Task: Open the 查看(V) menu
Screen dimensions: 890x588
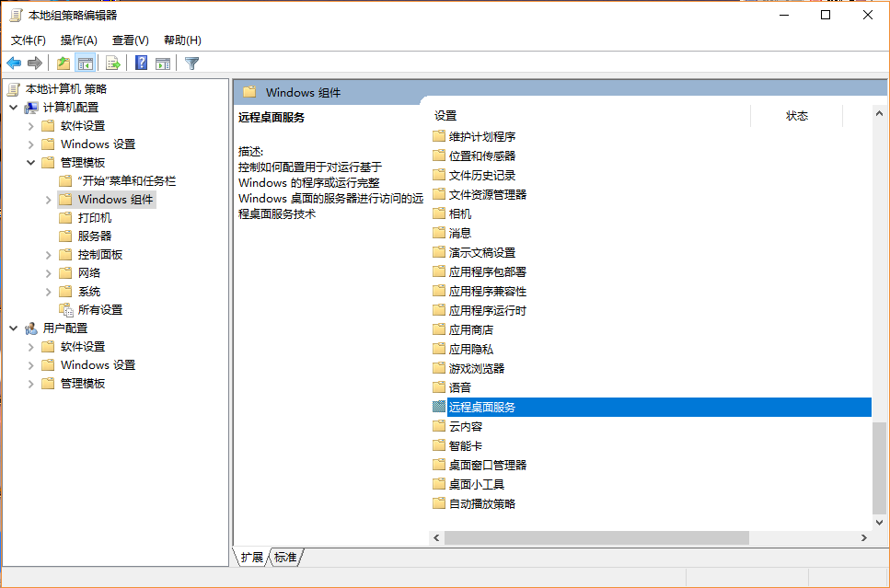Action: (131, 40)
